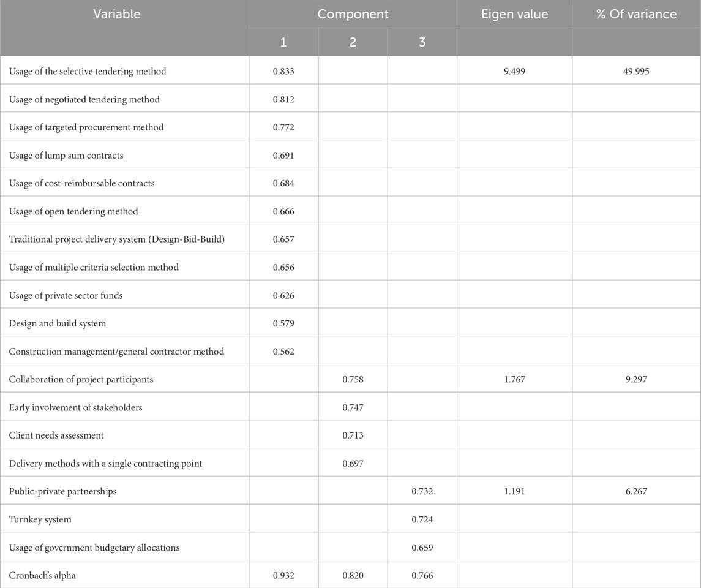
Task: Select the loading 0.659
Action: (x=422, y=548)
